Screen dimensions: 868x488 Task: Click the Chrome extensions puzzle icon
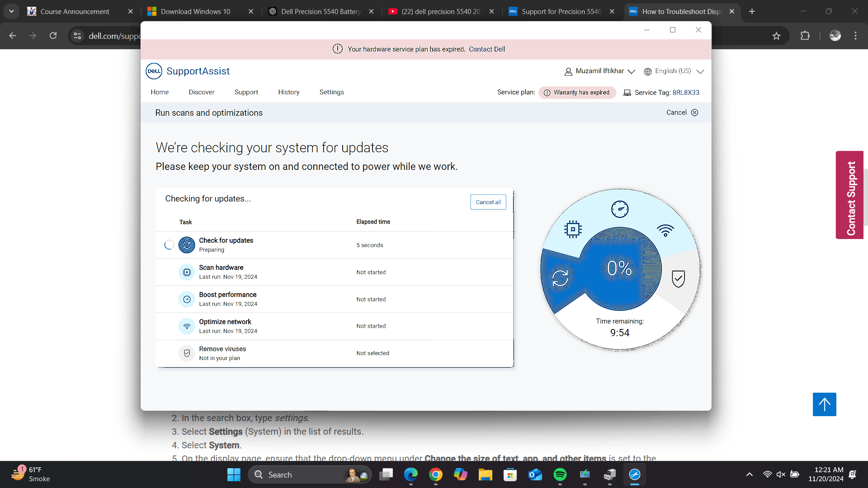(x=805, y=36)
